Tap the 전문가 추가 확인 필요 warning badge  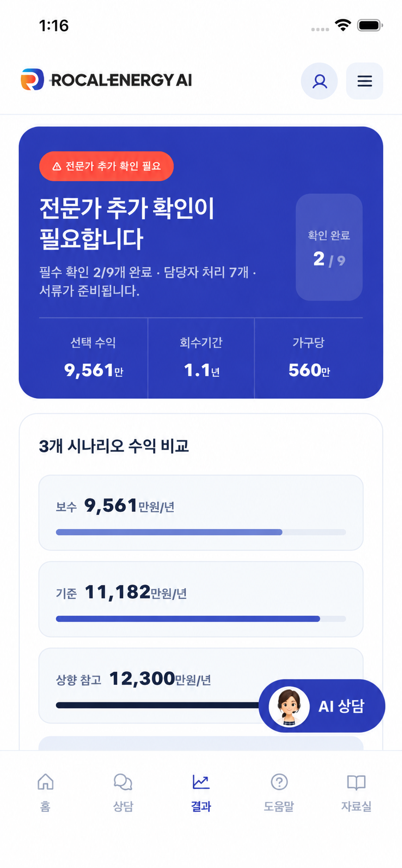pos(107,166)
